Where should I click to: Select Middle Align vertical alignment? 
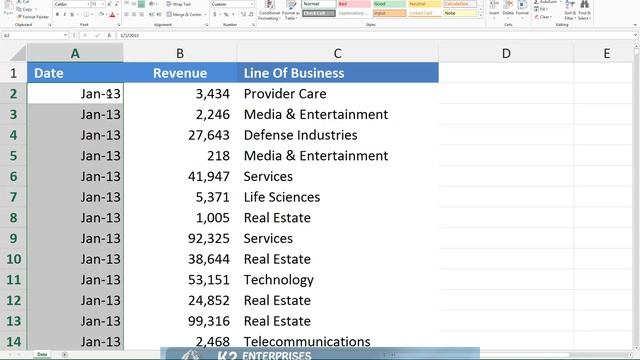click(134, 4)
